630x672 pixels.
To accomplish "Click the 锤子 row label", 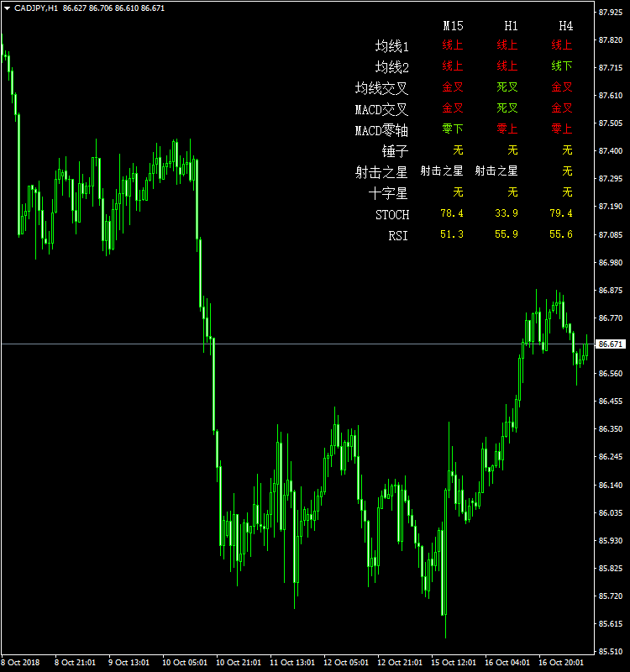I will click(395, 151).
